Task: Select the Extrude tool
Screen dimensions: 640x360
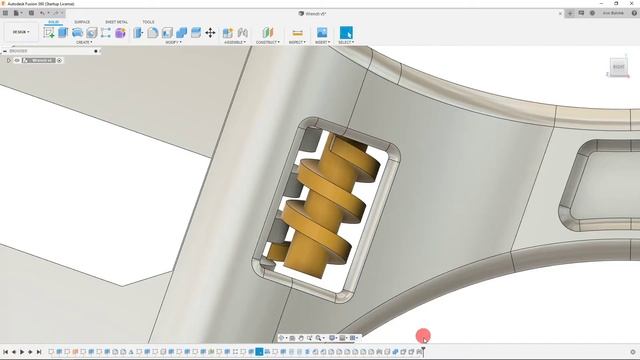Action: 63,33
